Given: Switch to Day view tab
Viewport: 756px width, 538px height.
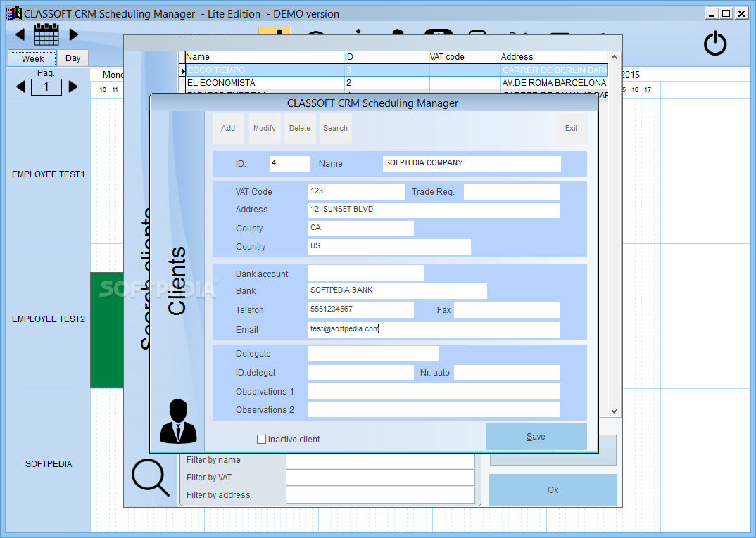Looking at the screenshot, I should coord(73,58).
